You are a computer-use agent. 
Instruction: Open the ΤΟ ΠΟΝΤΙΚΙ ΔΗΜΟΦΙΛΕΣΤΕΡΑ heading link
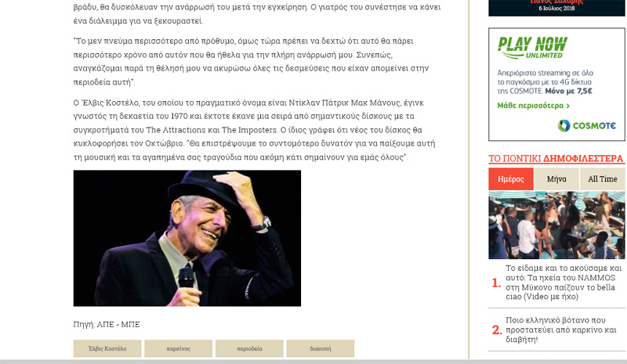click(x=556, y=159)
